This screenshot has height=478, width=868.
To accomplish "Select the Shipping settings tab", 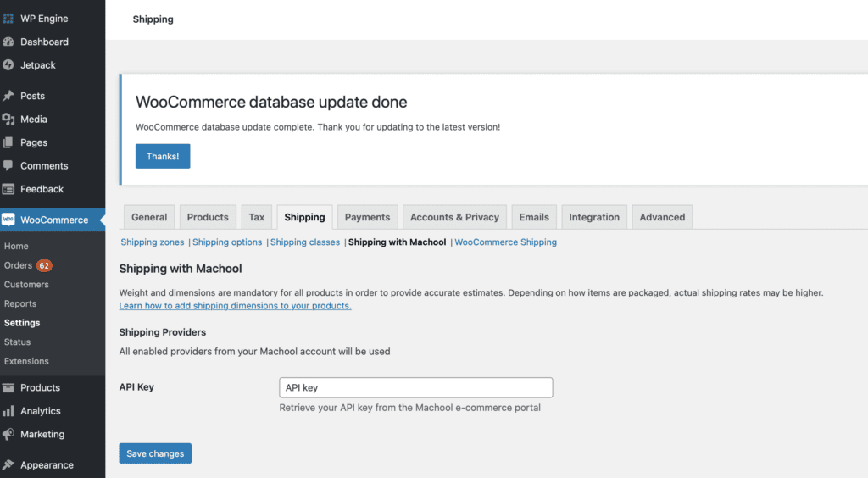I will tap(304, 217).
